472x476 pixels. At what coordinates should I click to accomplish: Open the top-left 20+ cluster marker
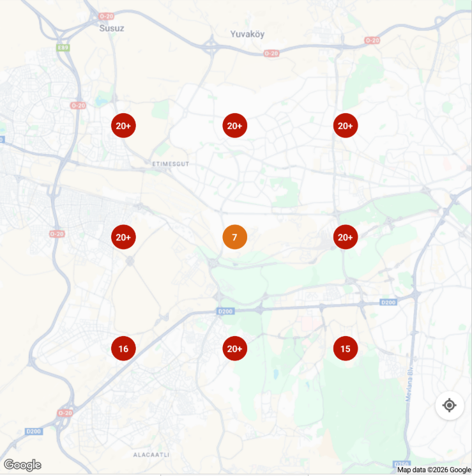point(123,126)
